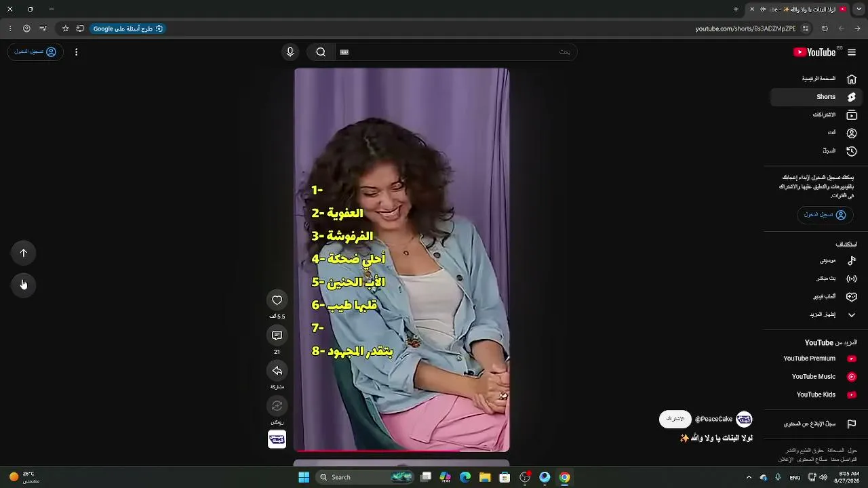Open YouTube Premium link
The image size is (868, 488).
816,359
